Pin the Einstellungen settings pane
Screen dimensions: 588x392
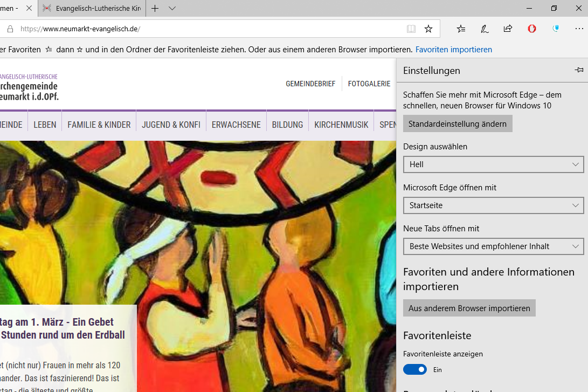coord(579,70)
